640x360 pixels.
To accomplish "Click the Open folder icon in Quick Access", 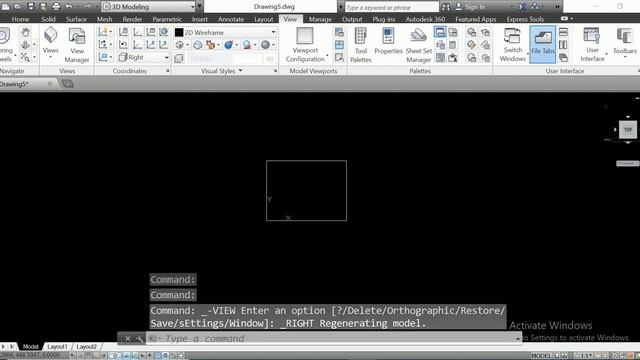I will coord(18,7).
